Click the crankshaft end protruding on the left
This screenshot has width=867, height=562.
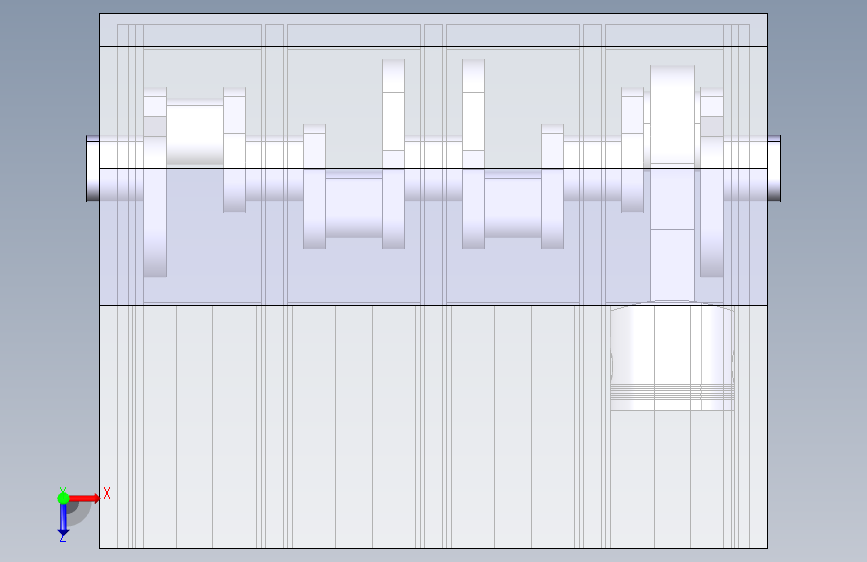pos(93,168)
